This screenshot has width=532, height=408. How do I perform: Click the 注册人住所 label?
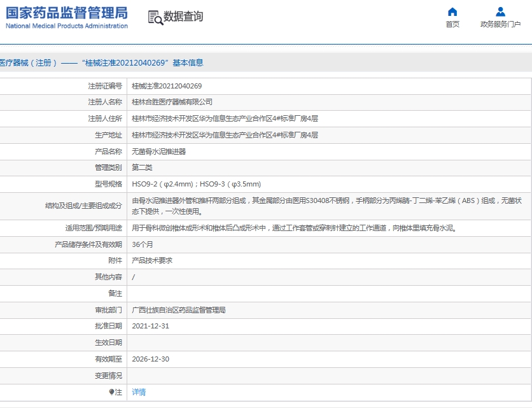pyautogui.click(x=105, y=118)
